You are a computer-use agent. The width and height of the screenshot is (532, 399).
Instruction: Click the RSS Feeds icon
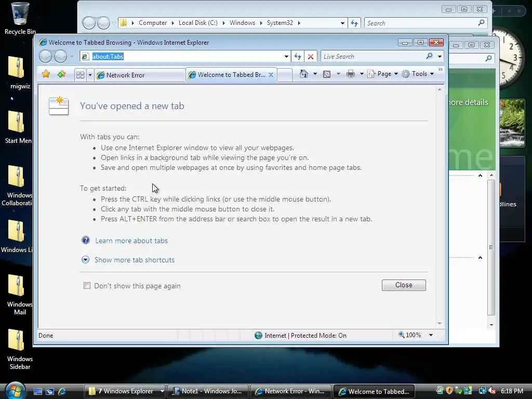click(327, 74)
